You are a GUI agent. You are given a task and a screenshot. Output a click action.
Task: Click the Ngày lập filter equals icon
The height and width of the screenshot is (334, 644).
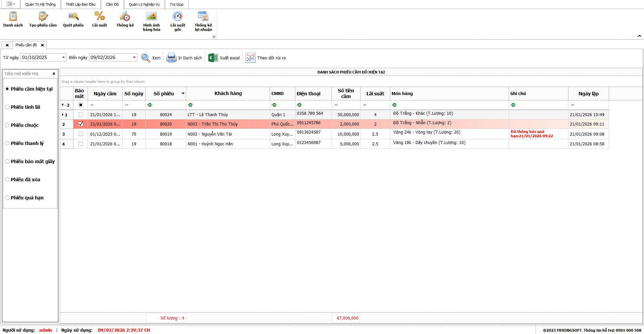coord(573,105)
